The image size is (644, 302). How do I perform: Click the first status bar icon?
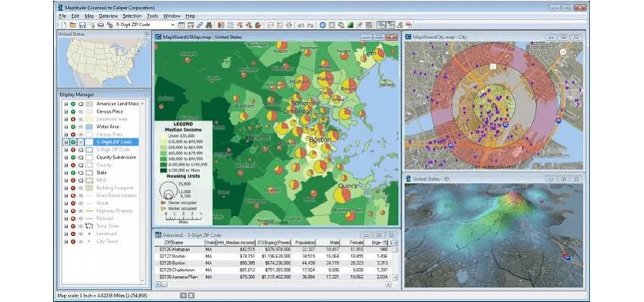(183, 295)
